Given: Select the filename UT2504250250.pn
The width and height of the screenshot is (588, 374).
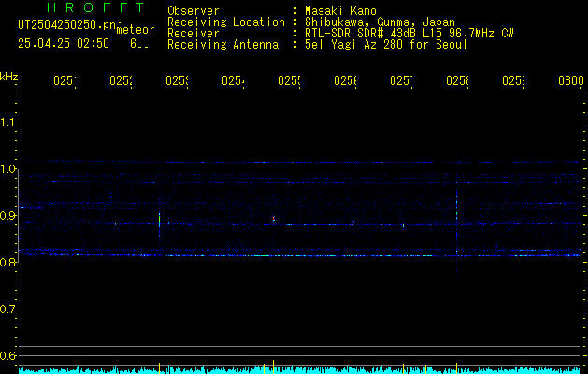Looking at the screenshot, I should 66,25.
